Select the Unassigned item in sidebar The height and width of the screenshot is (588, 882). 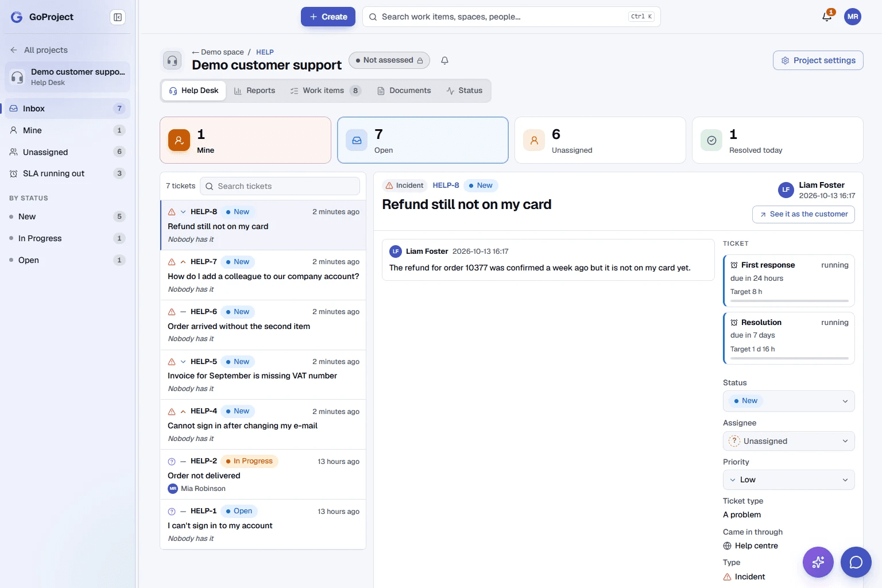tap(67, 152)
